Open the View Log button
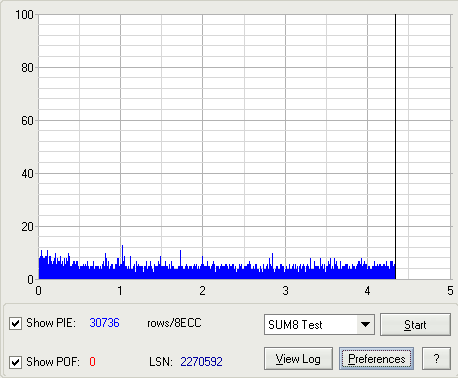Screen dimensions: 458x378 [298, 359]
